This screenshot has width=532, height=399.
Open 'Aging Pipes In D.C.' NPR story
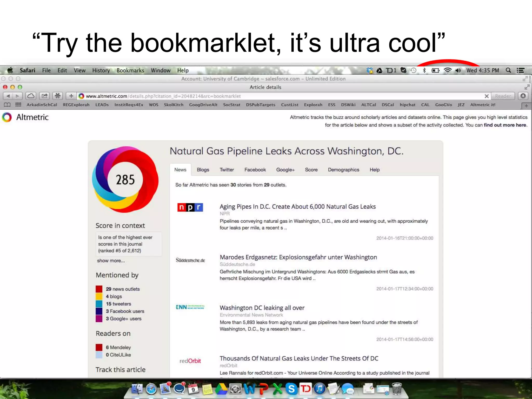298,207
